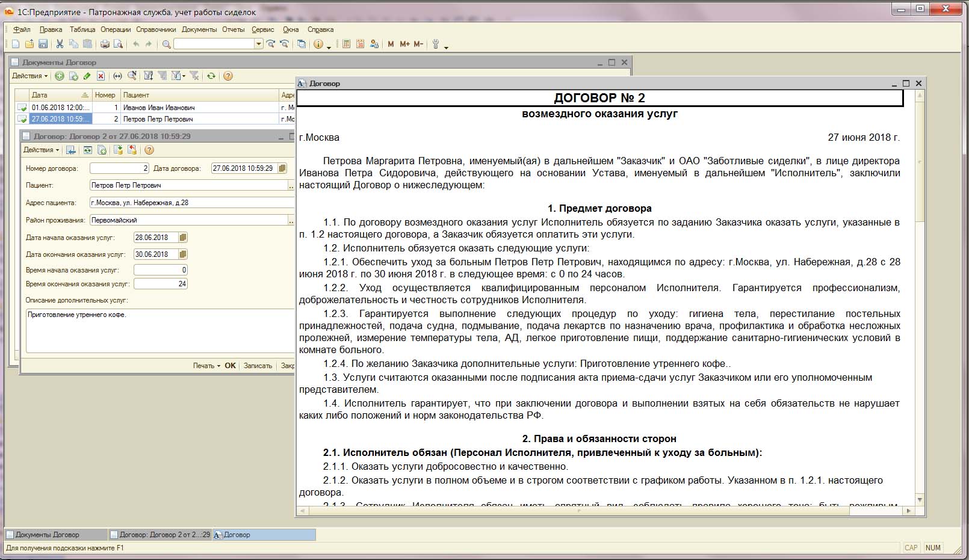Click the M+ memory button in toolbar
The height and width of the screenshot is (560, 969).
(x=404, y=44)
